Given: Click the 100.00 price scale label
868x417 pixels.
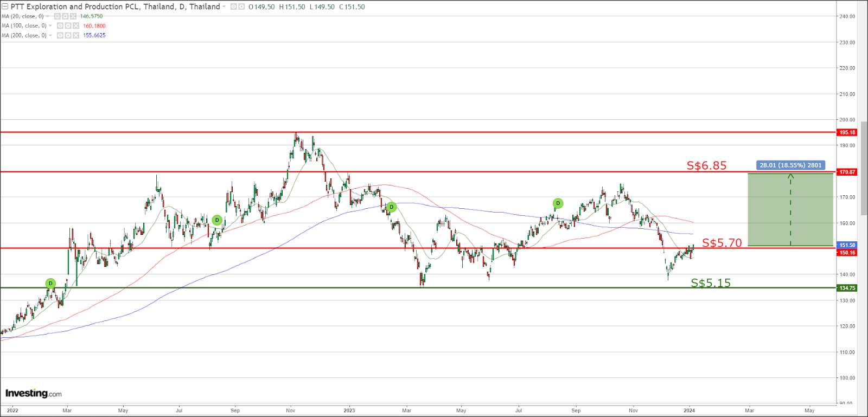Looking at the screenshot, I should tap(847, 378).
